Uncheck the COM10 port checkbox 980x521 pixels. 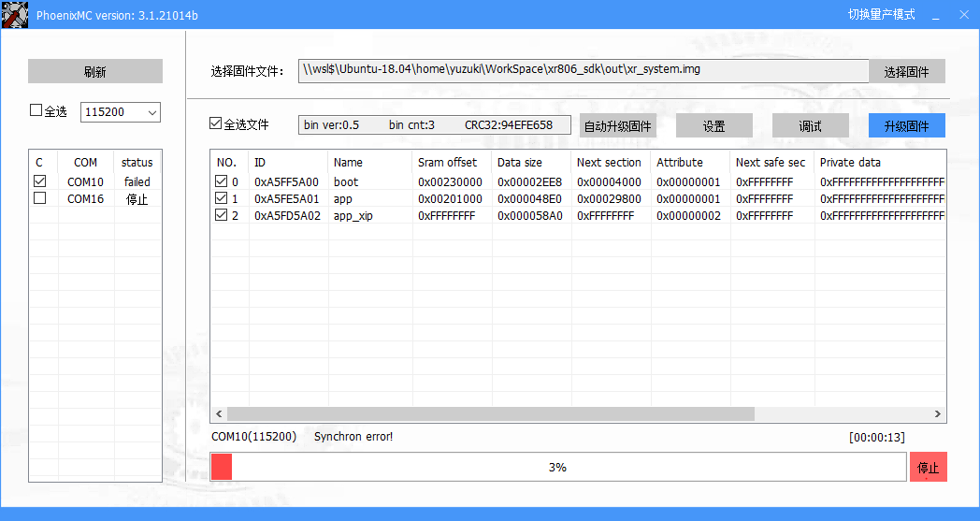coord(40,181)
